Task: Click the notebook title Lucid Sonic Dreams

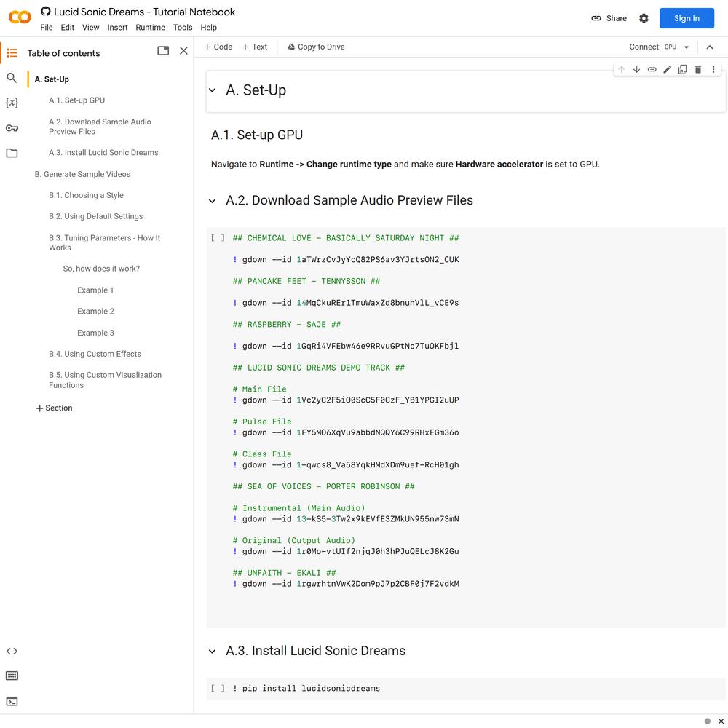Action: [x=144, y=12]
